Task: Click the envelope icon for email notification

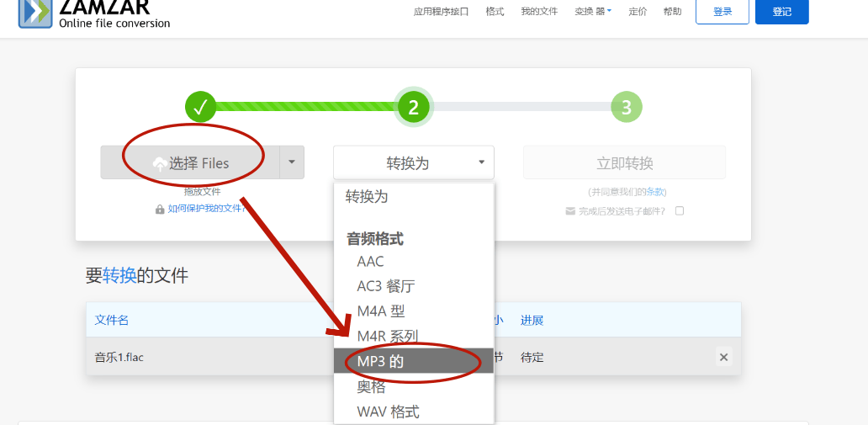Action: click(570, 211)
